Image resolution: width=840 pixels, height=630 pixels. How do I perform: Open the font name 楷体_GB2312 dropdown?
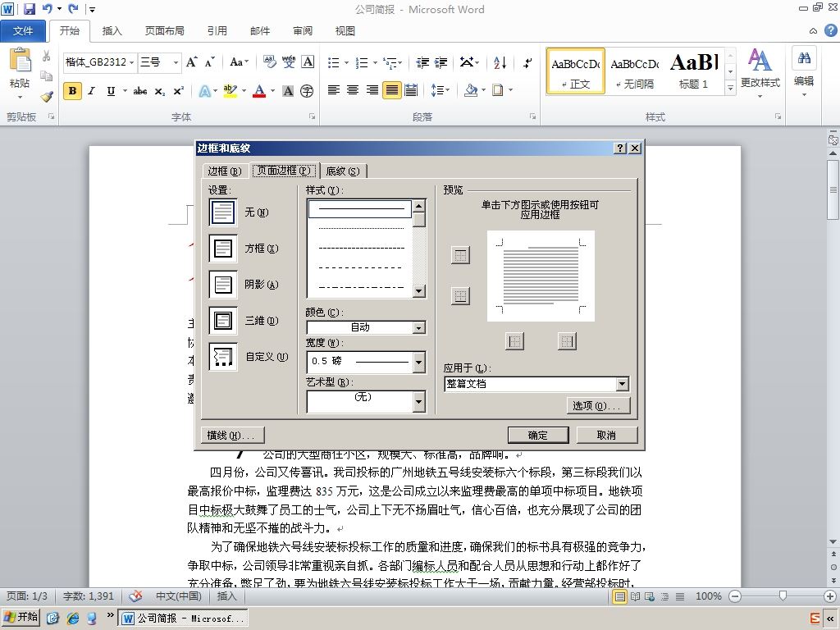(x=132, y=62)
